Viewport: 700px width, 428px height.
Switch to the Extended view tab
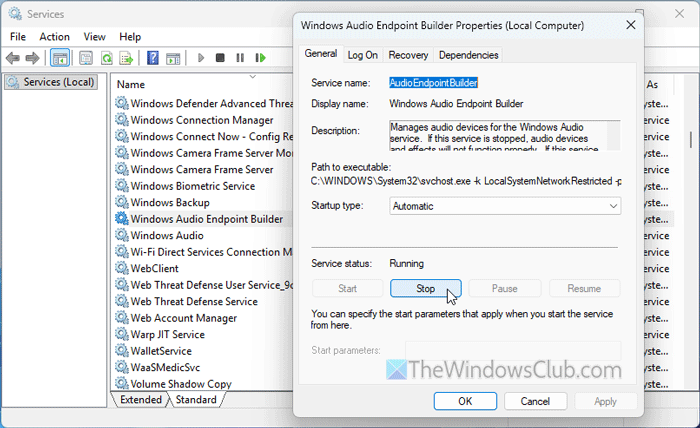click(141, 399)
